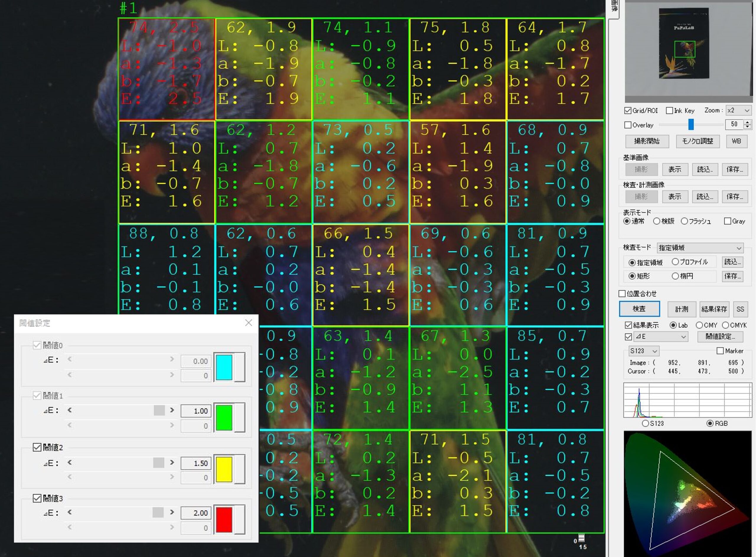The height and width of the screenshot is (557, 756).
Task: Click the 検査 button
Action: click(x=639, y=309)
